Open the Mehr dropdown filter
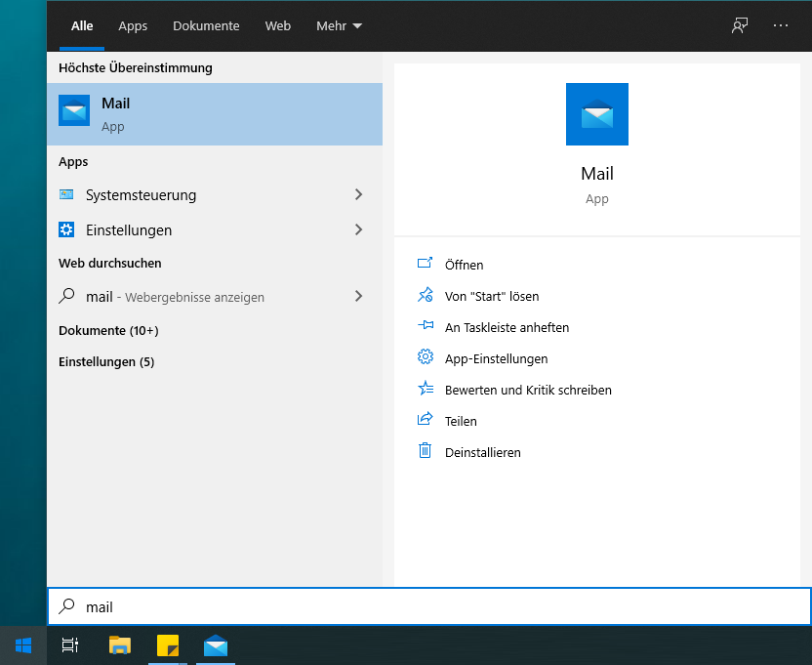The height and width of the screenshot is (665, 812). tap(339, 26)
